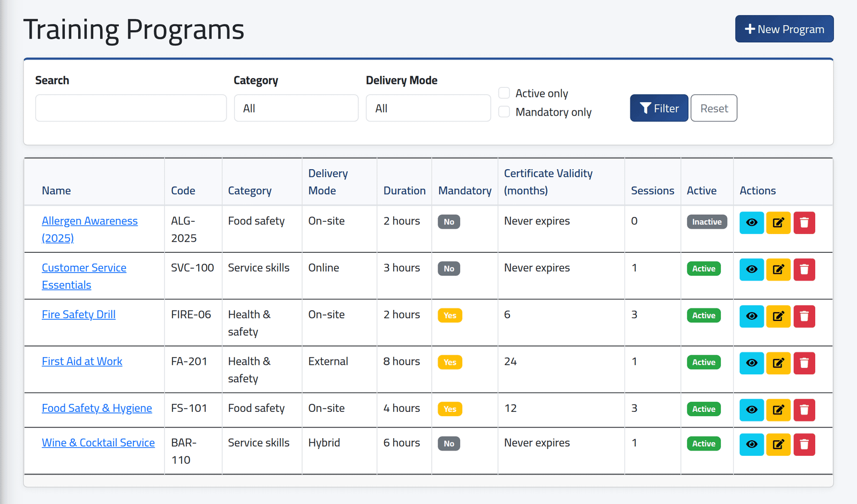
Task: Clear filters using the Reset button
Action: click(x=714, y=108)
